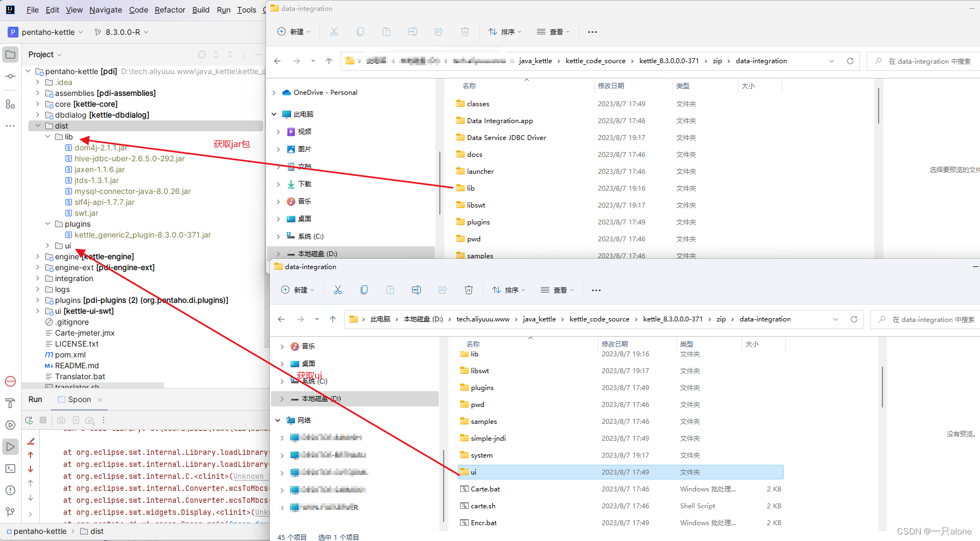Screen dimensions: 980x541
Task: Click 此电脑 breadcrumb in lower Explorer
Action: point(380,319)
